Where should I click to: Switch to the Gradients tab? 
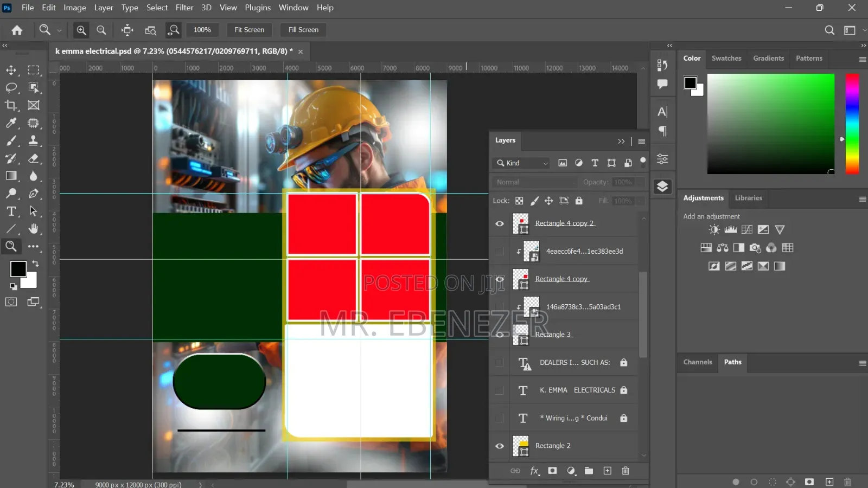click(768, 58)
